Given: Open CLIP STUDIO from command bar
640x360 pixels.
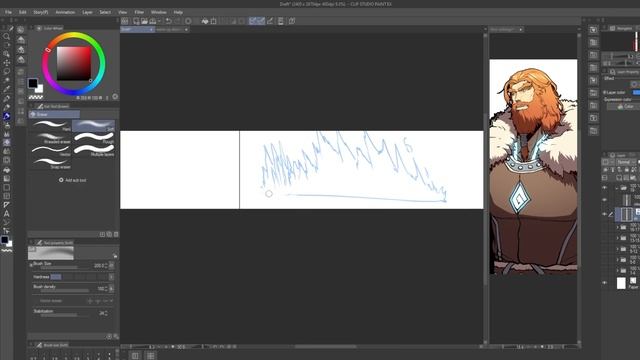Looking at the screenshot, I should coord(125,21).
